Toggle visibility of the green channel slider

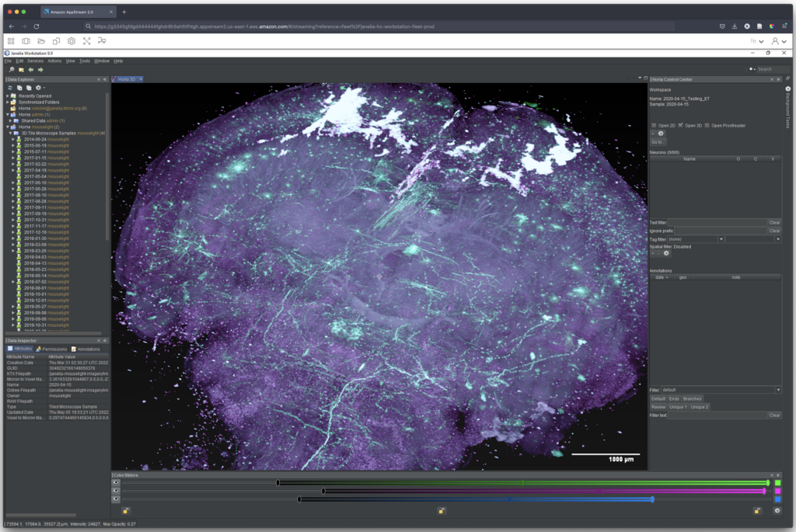pyautogui.click(x=117, y=483)
